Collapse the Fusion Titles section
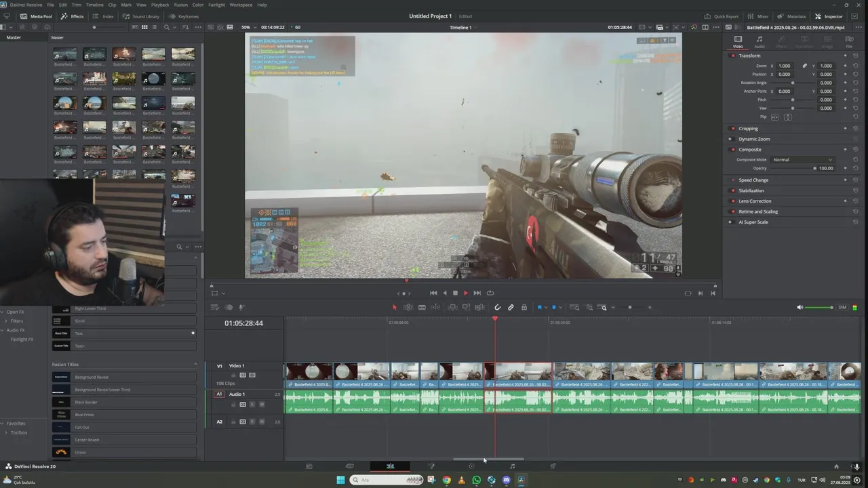868x488 pixels. (196, 365)
